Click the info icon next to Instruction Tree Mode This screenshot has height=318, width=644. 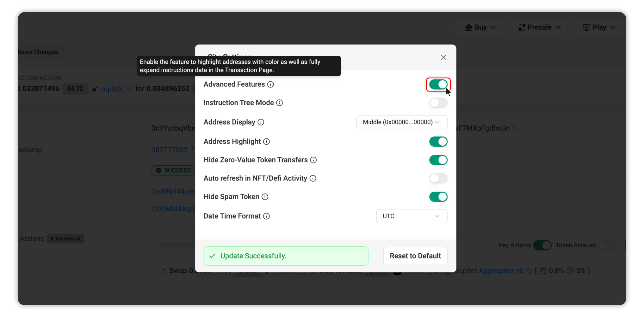279,103
